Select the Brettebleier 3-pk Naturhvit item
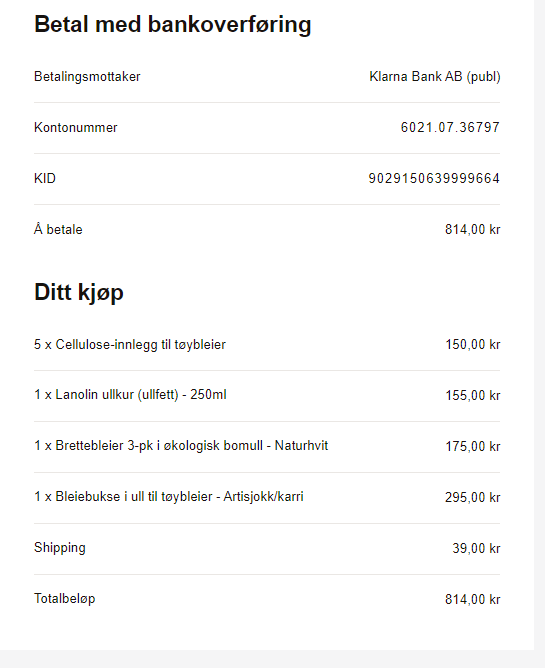Viewport: 545px width, 668px height. (x=181, y=446)
